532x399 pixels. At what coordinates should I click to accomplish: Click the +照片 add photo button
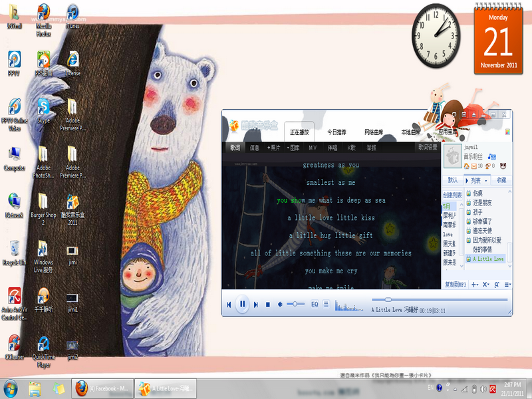pos(273,148)
